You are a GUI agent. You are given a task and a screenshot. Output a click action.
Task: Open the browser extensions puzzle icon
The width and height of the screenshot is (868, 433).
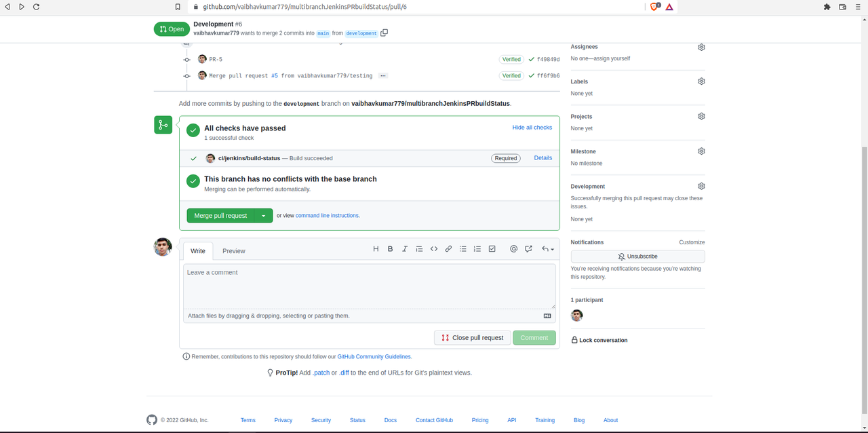[827, 7]
